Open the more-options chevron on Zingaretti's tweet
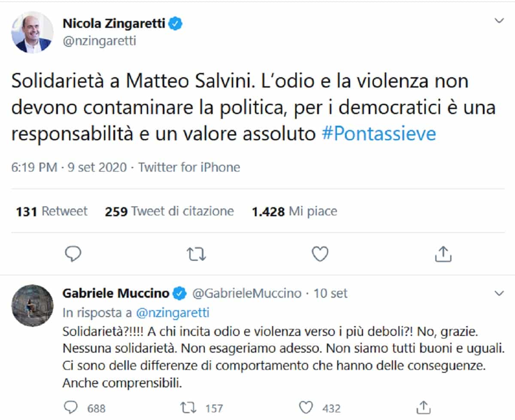This screenshot has width=515, height=420. pos(499,21)
